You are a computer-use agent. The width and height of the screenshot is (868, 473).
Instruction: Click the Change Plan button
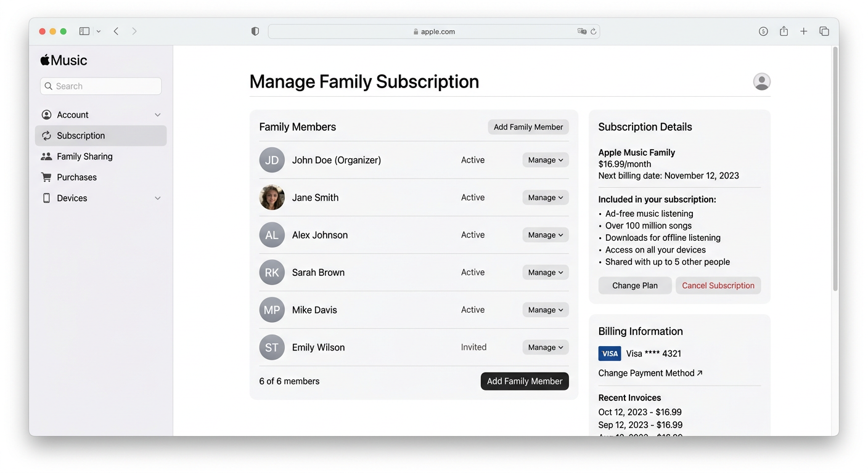click(635, 286)
